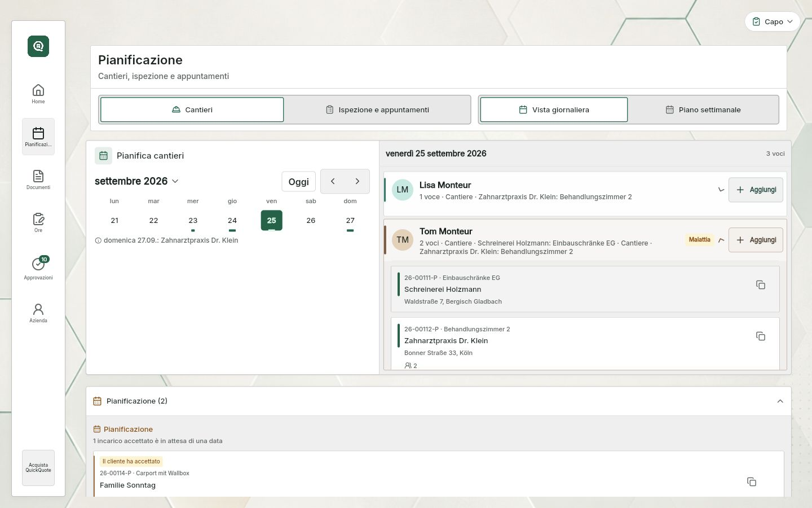The image size is (812, 508).
Task: Select day 25 in calendar
Action: pyautogui.click(x=272, y=221)
